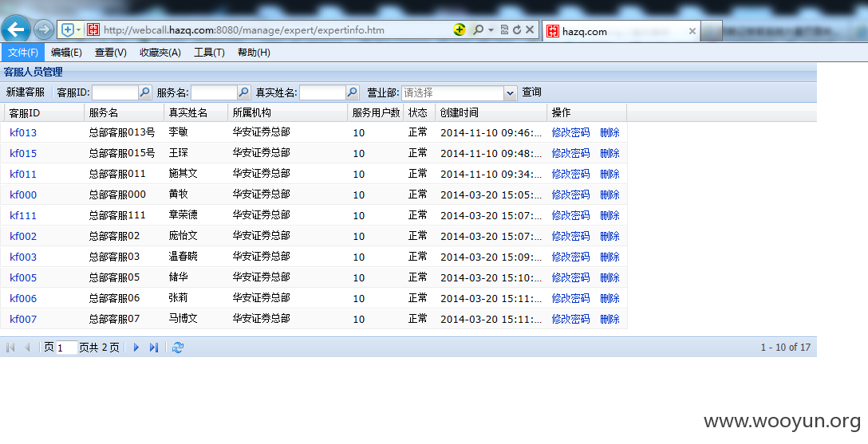Click 修改密码 for kf005
This screenshot has width=868, height=444.
(570, 277)
